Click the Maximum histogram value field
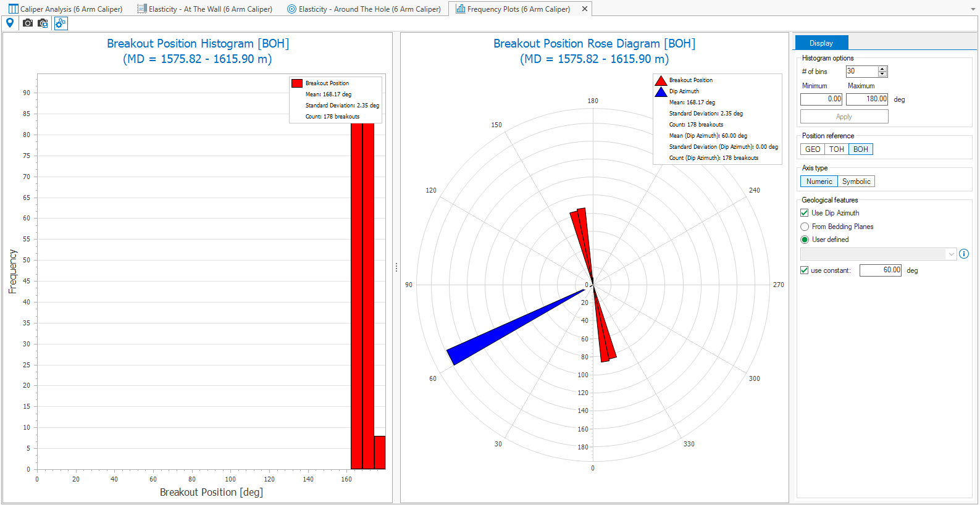This screenshot has width=980, height=505. click(867, 99)
